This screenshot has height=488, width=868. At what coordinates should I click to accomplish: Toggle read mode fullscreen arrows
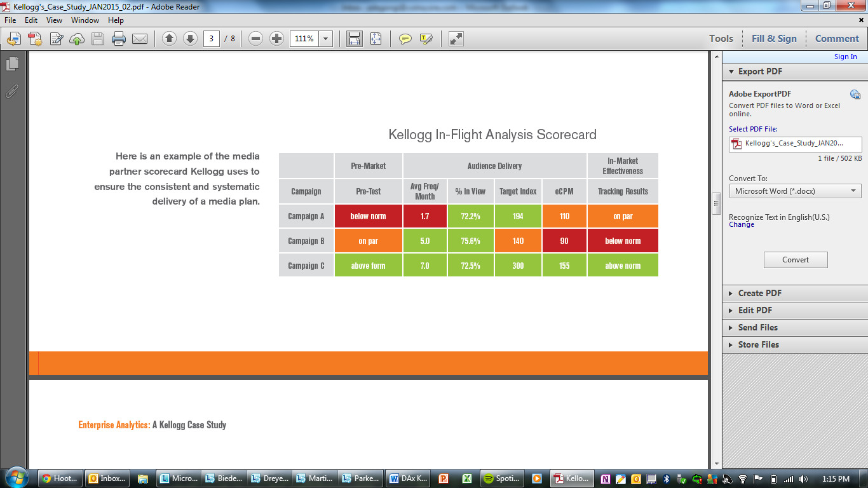click(x=456, y=39)
